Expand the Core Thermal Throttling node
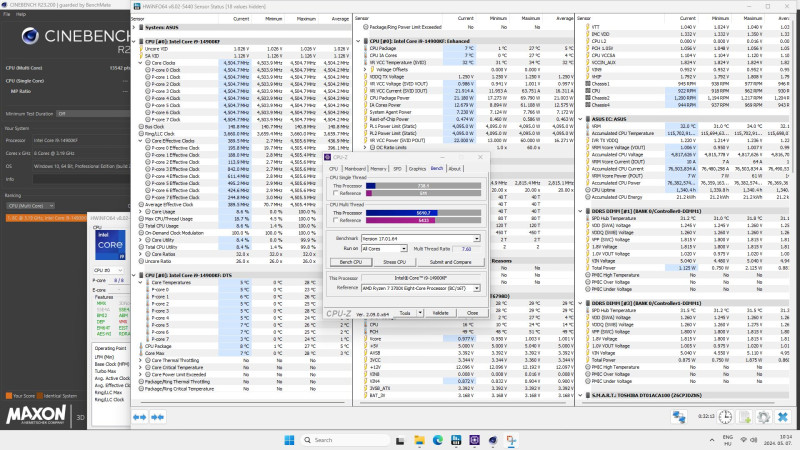The image size is (800, 450). tap(141, 360)
